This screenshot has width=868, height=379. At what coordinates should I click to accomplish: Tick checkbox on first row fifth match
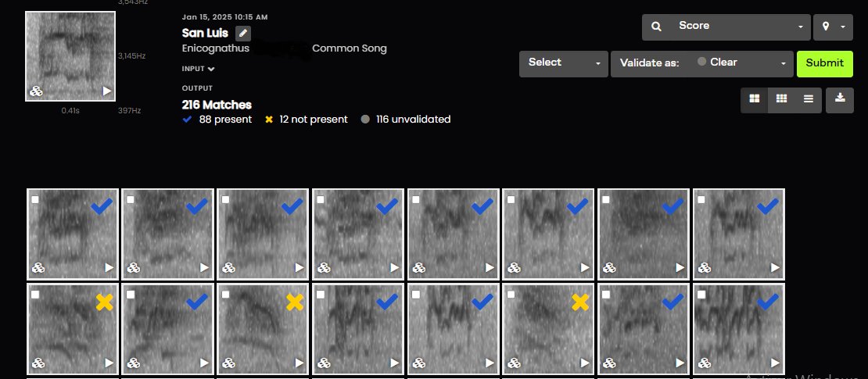[x=416, y=200]
